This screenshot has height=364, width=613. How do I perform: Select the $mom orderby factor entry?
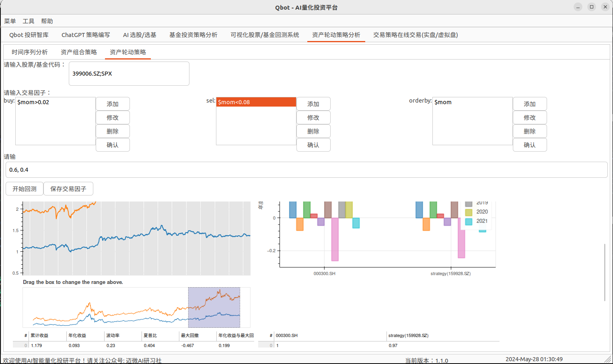point(473,102)
